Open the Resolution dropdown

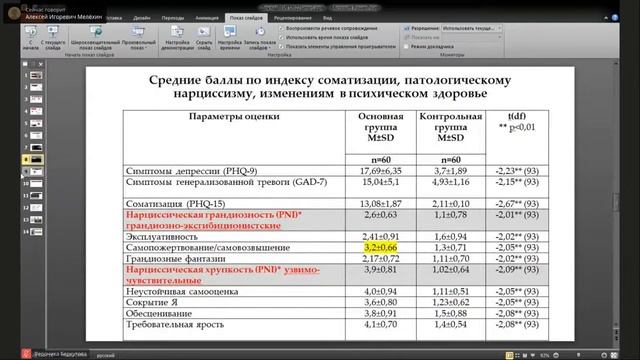472,28
